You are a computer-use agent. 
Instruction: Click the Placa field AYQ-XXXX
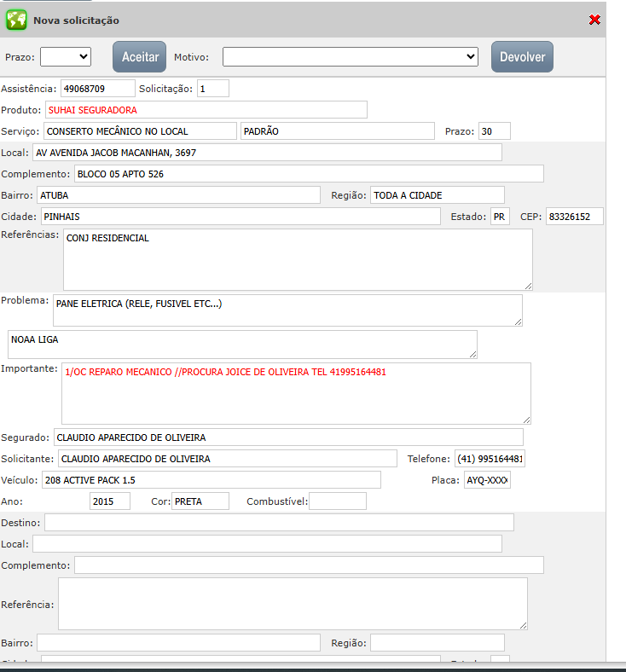coord(487,480)
